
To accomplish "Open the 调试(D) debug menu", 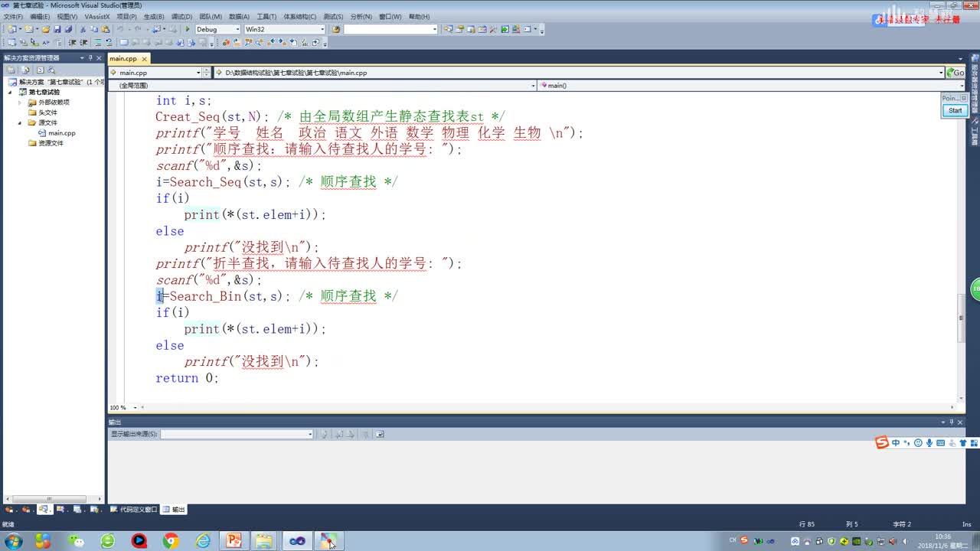I will point(182,16).
